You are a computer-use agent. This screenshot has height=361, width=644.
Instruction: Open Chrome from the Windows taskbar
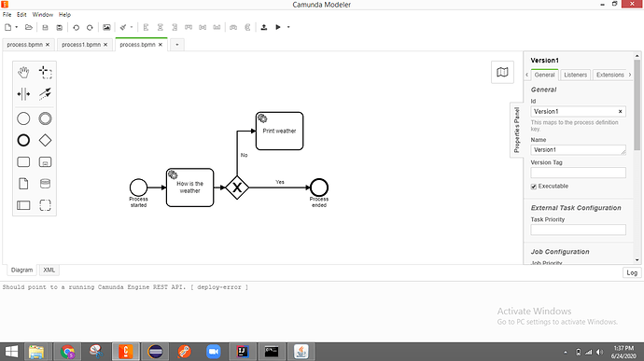click(67, 352)
